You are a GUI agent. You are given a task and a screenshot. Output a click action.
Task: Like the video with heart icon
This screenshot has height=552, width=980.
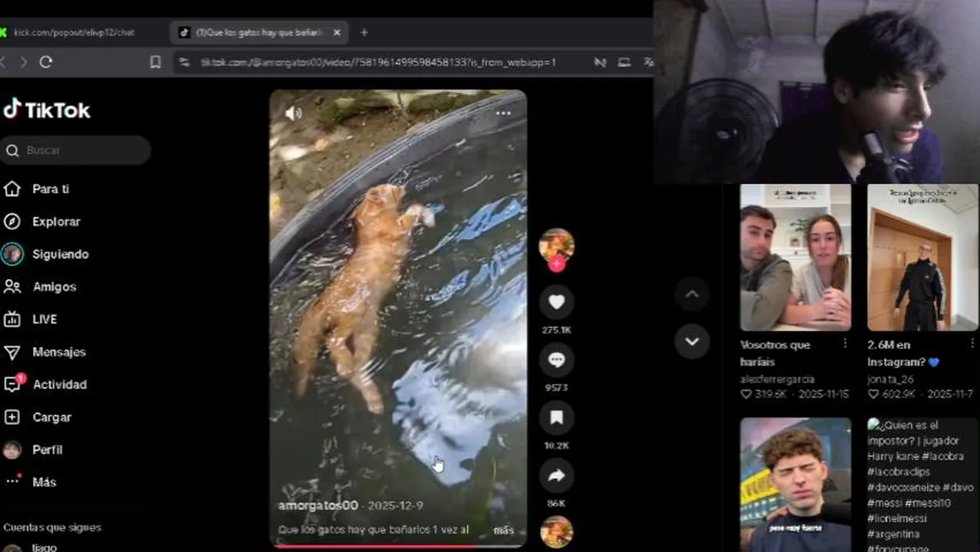tap(557, 302)
